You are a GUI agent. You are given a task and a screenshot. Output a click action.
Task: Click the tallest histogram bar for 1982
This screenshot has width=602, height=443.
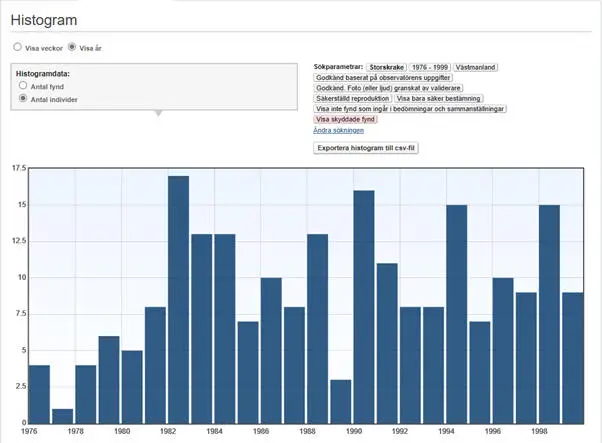(179, 300)
